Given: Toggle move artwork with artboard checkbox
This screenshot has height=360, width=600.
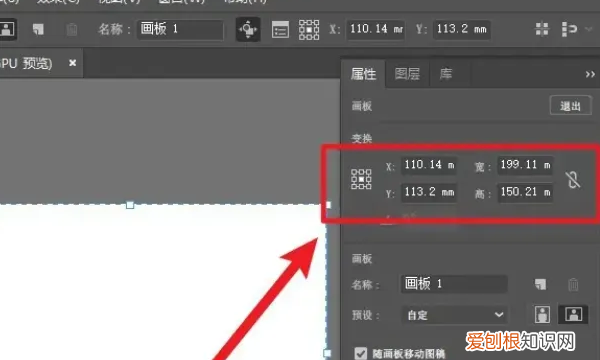Looking at the screenshot, I should pyautogui.click(x=360, y=353).
